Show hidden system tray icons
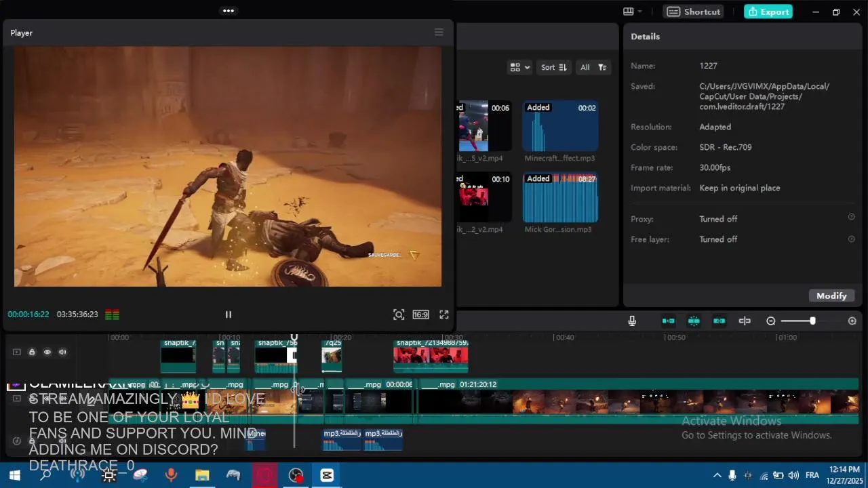The image size is (868, 488). tap(717, 475)
